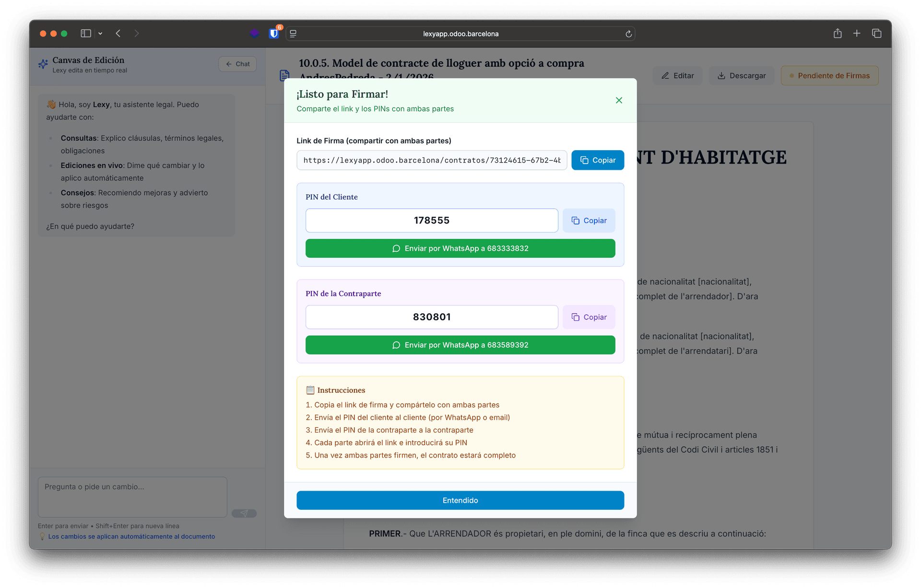Download the contract with Descargar
Viewport: 921px width, 588px height.
(x=741, y=75)
